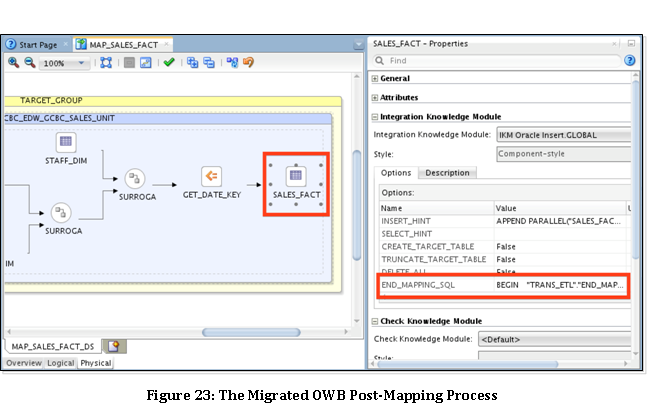Click the diagram layout chart icon
Screen dimensions: 647x410
point(146,62)
